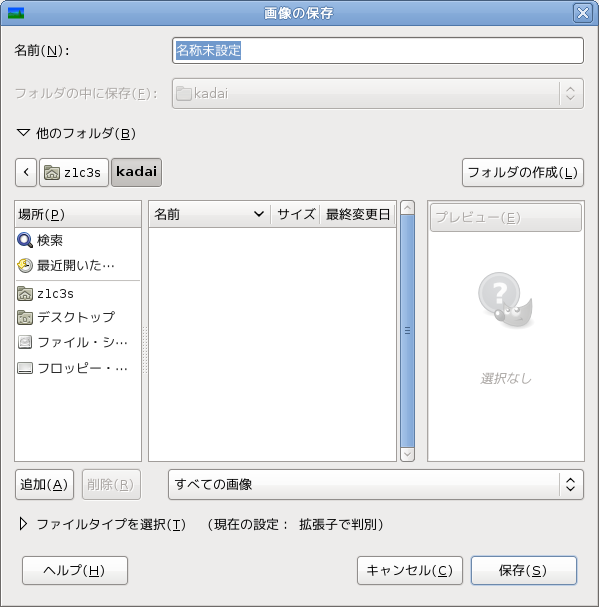Open the すべての画像 file filter dropdown
The width and height of the screenshot is (599, 607).
(376, 484)
